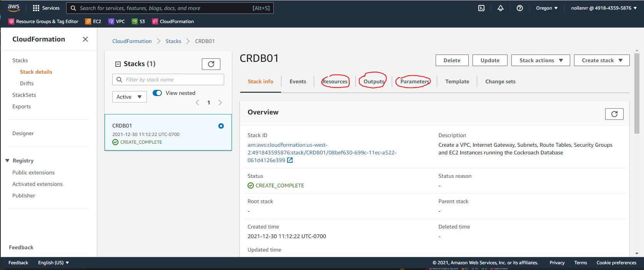Image resolution: width=644 pixels, height=270 pixels.
Task: Open Stack ID external link icon
Action: 290,160
